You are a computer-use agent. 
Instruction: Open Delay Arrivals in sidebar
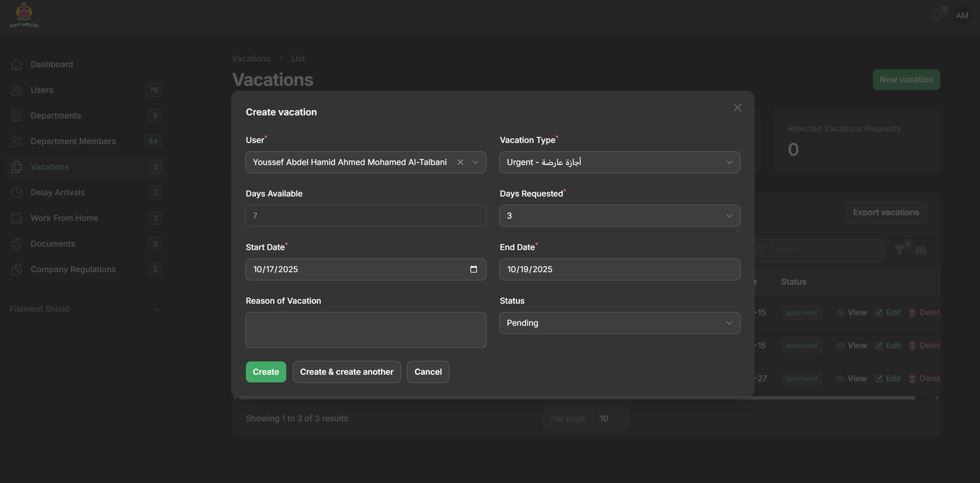tap(58, 192)
